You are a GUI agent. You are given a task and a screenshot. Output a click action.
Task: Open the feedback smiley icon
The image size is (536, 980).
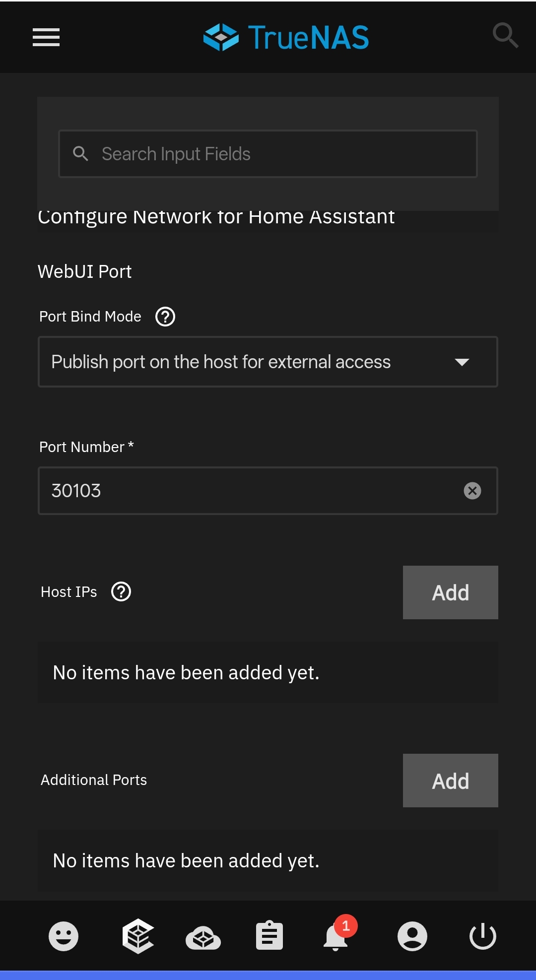tap(64, 936)
